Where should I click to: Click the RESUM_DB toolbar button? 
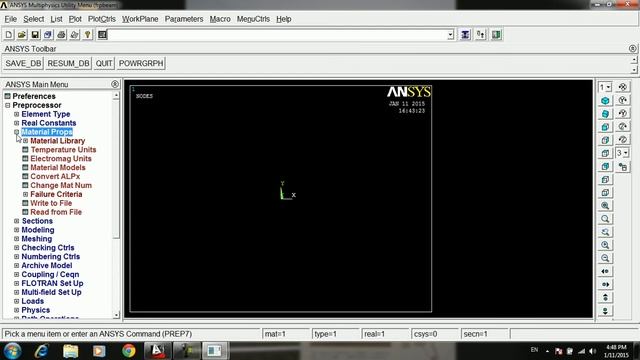click(68, 63)
